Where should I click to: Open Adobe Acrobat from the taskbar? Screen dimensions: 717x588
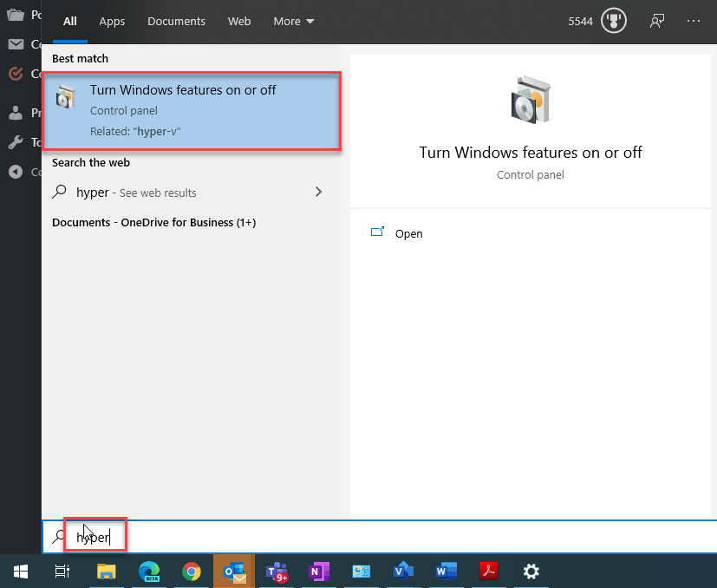pos(488,572)
